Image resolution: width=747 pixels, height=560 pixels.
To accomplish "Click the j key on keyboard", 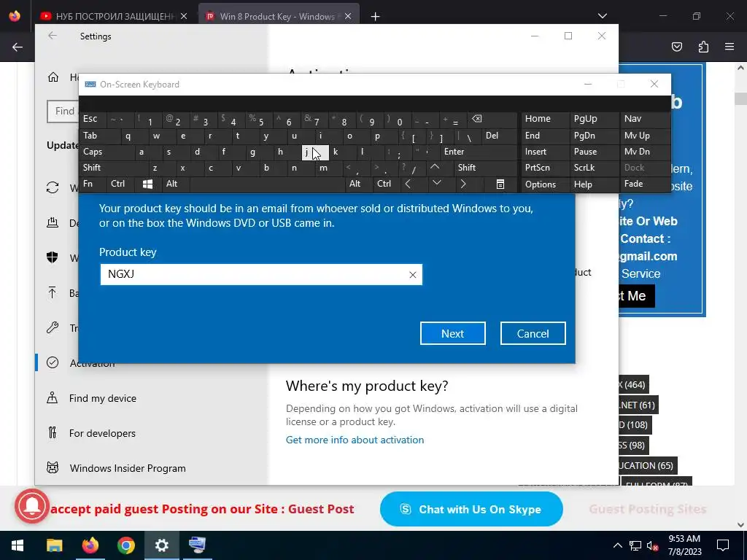I will coord(315,152).
